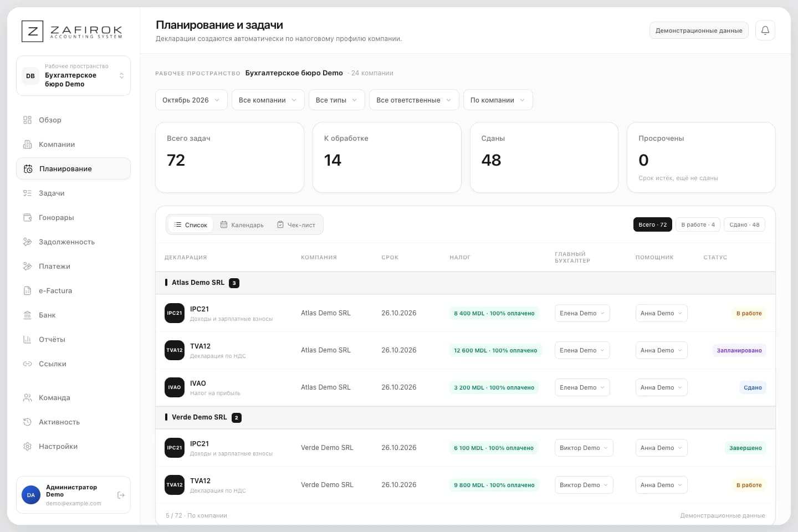Switch to the Календарь view tab
Image resolution: width=798 pixels, height=532 pixels.
coord(242,225)
